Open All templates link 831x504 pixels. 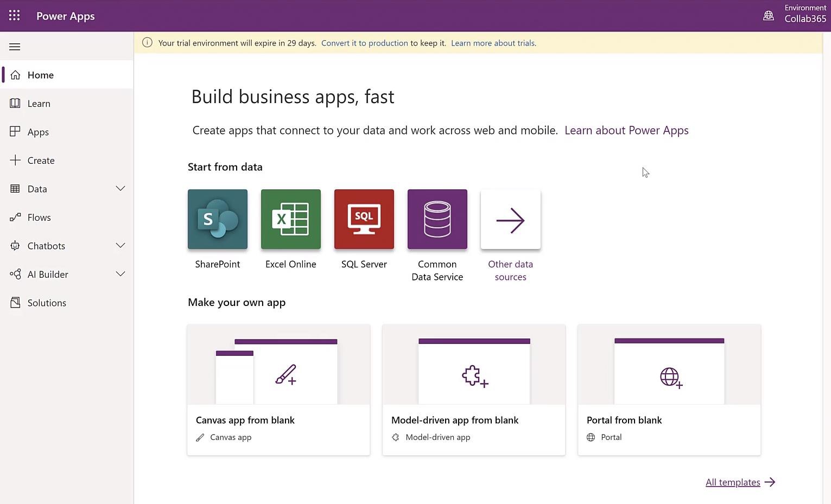(733, 482)
